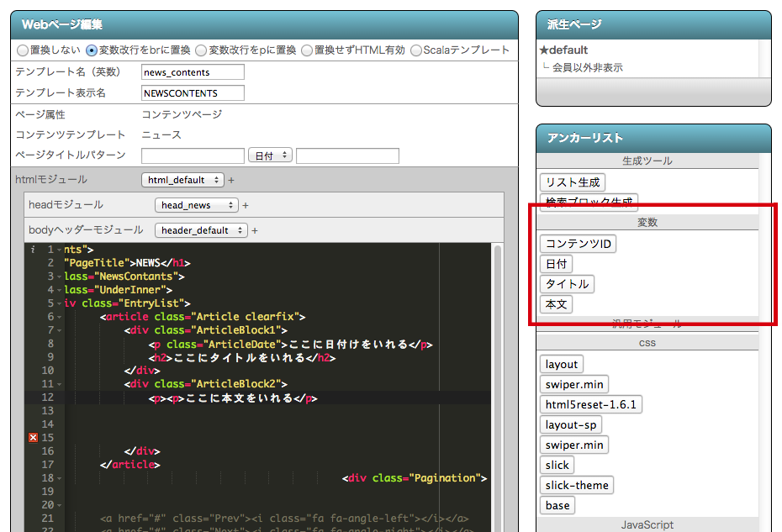Click the page title pattern prefix field
The image size is (782, 532).
(x=193, y=155)
